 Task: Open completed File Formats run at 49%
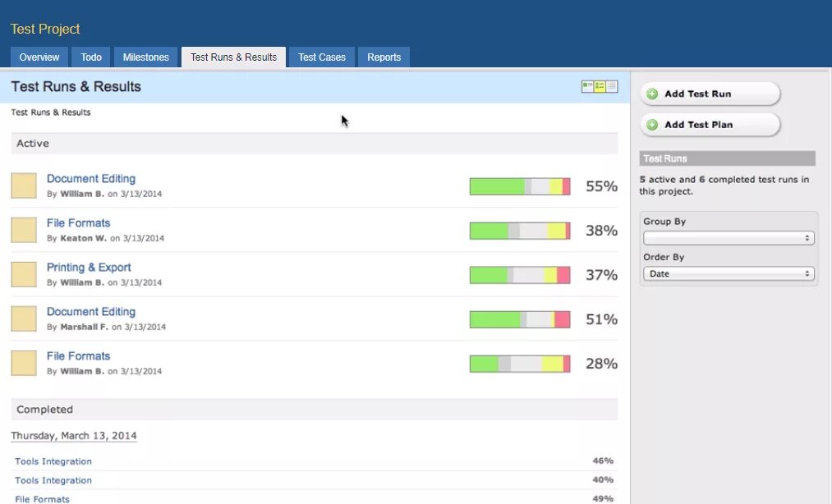pos(42,499)
